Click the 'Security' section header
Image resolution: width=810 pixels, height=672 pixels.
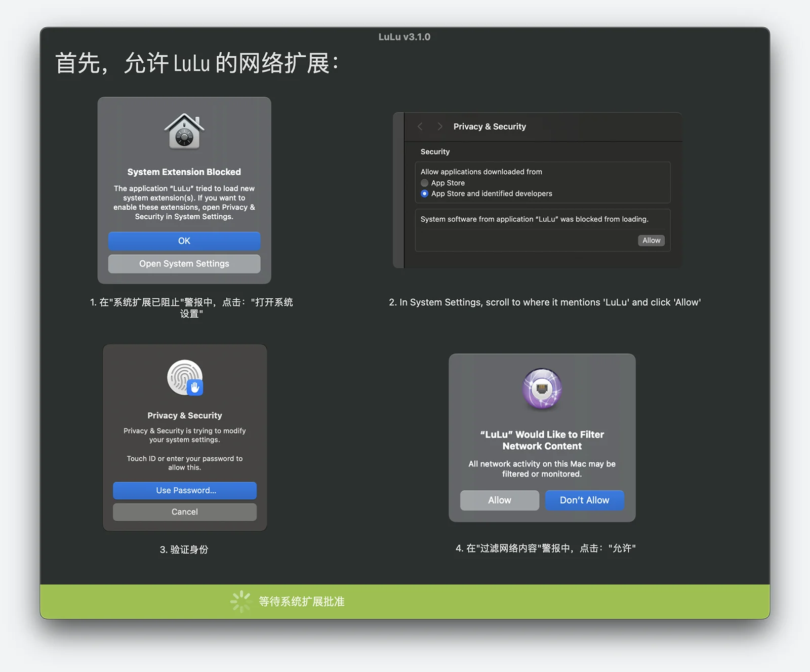coord(435,152)
